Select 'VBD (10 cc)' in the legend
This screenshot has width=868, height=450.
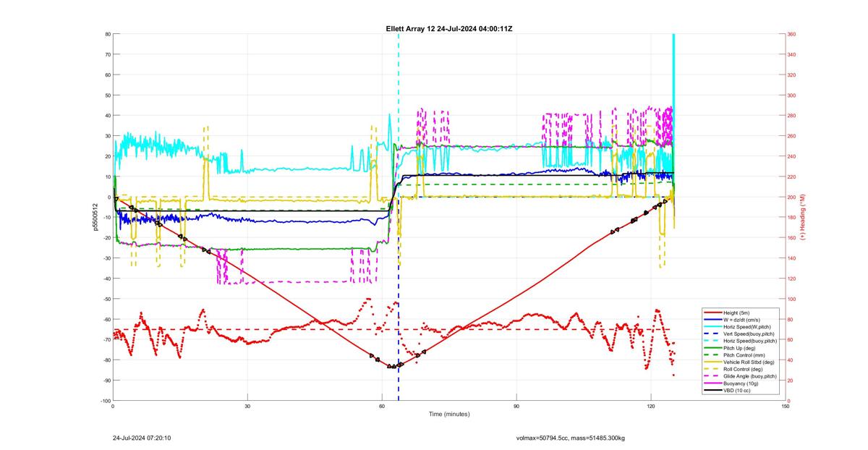coord(738,389)
